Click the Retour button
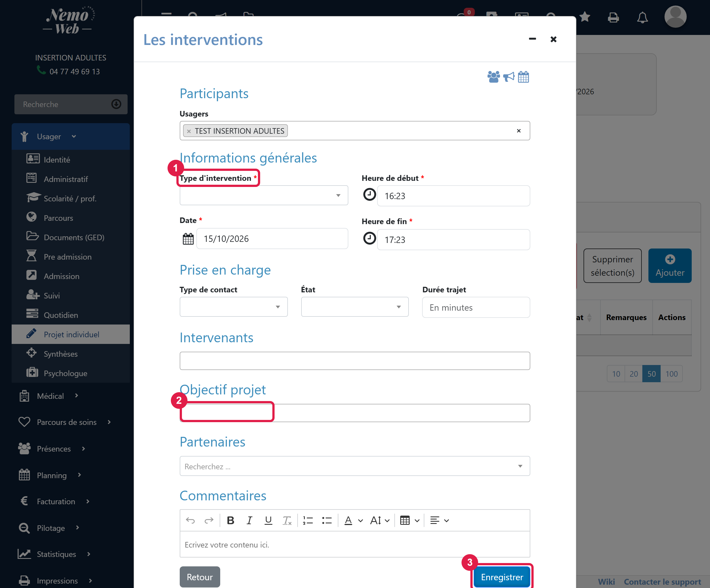This screenshot has height=588, width=710. 200,577
